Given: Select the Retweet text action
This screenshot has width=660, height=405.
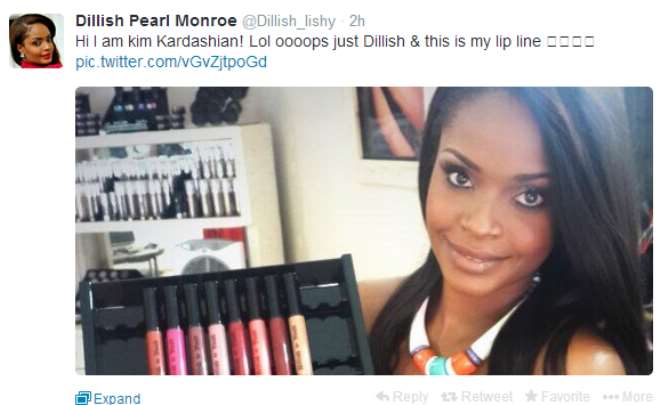Looking at the screenshot, I should [487, 397].
